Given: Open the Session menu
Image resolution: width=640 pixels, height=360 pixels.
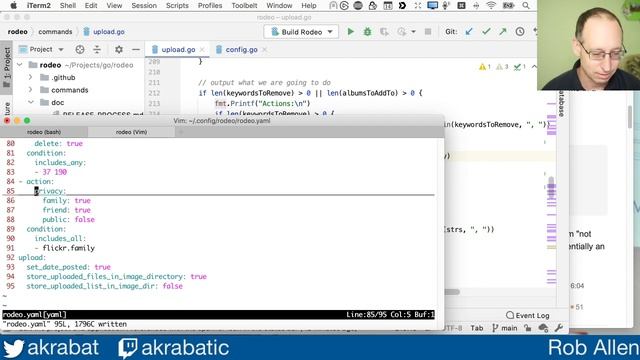Looking at the screenshot, I should click(144, 6).
